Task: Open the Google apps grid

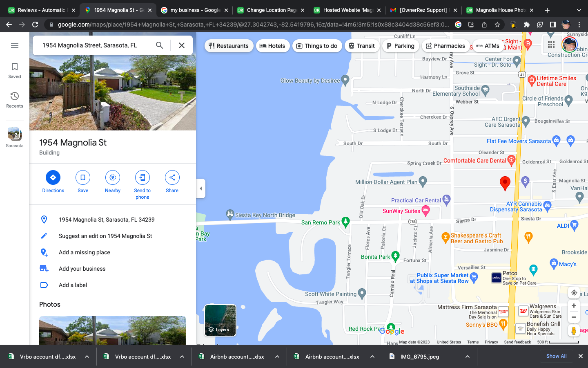Action: pos(551,45)
